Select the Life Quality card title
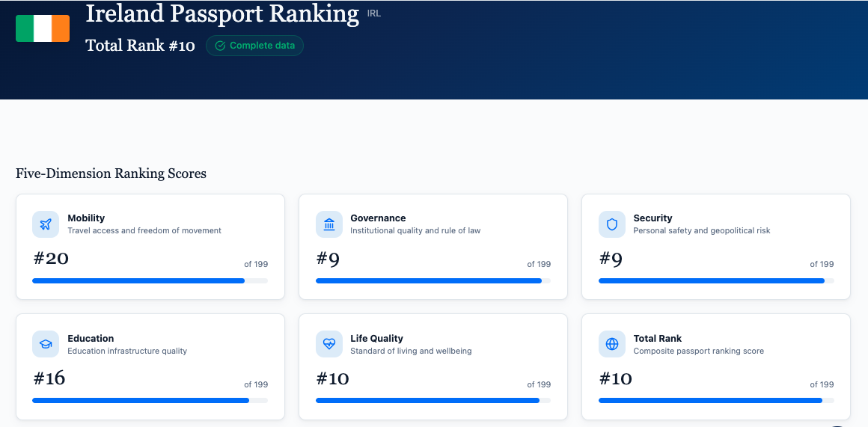868x427 pixels. tap(376, 339)
